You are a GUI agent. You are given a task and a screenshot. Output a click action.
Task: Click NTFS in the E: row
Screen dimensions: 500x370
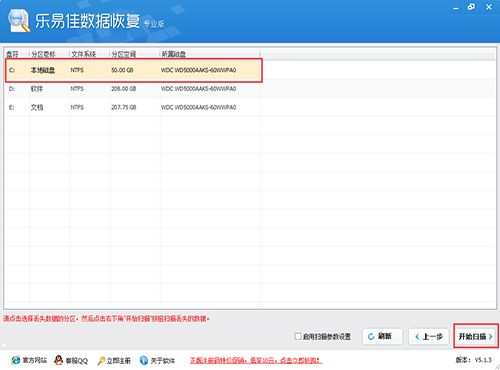[x=77, y=107]
